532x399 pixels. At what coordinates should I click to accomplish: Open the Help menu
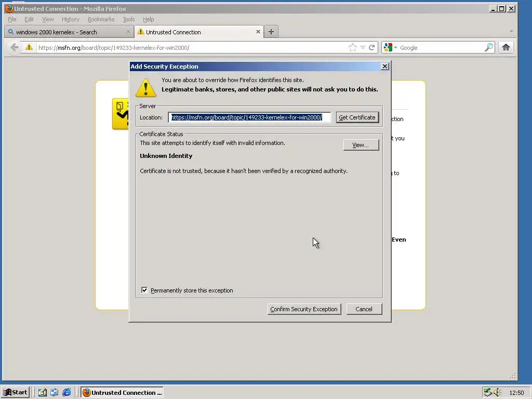point(148,19)
